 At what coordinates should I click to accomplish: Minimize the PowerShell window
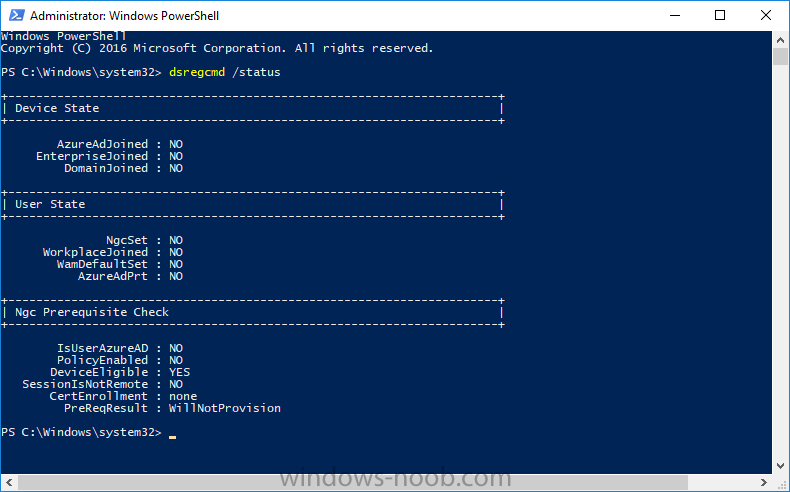[x=675, y=16]
